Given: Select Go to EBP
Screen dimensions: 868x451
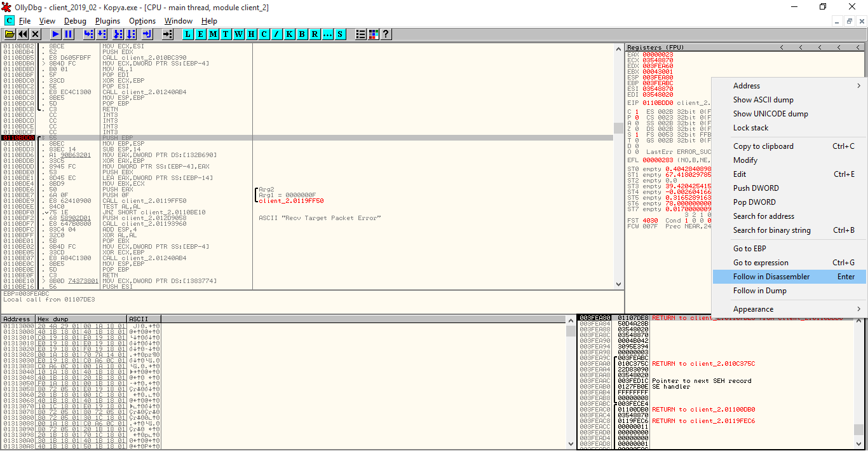Looking at the screenshot, I should tap(789, 249).
